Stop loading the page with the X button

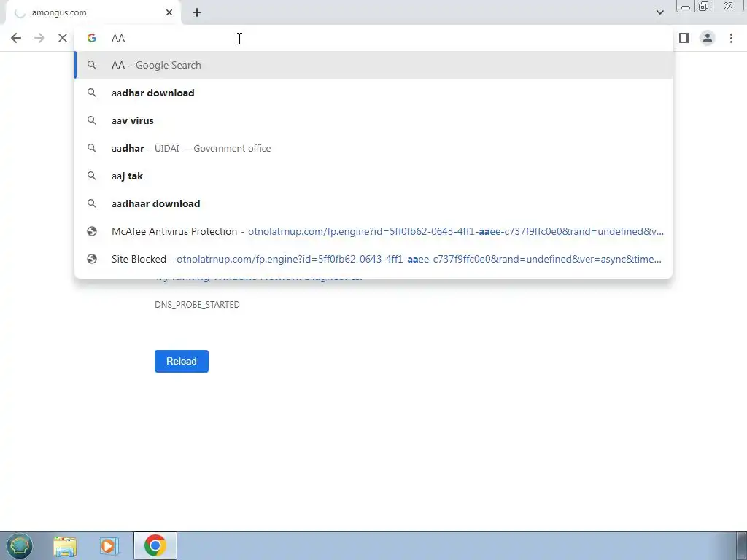coord(63,38)
